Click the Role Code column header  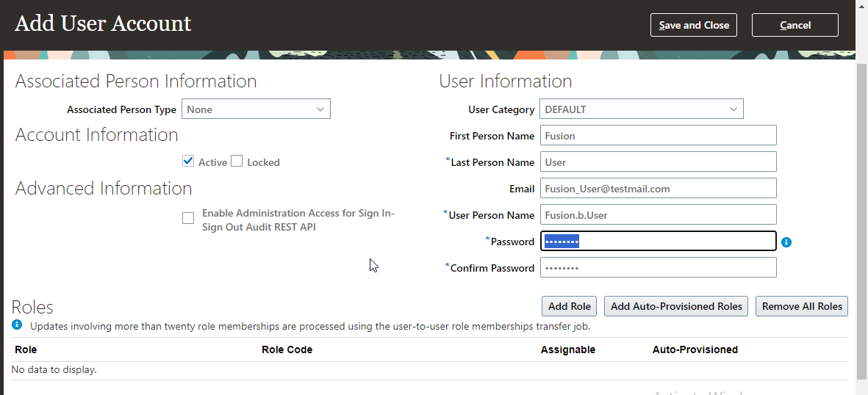(x=287, y=349)
